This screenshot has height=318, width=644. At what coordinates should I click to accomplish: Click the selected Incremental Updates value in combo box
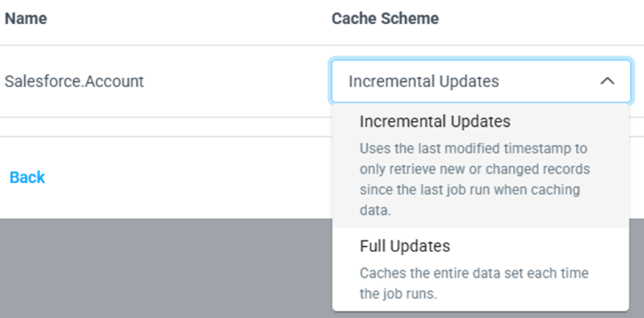pos(423,81)
